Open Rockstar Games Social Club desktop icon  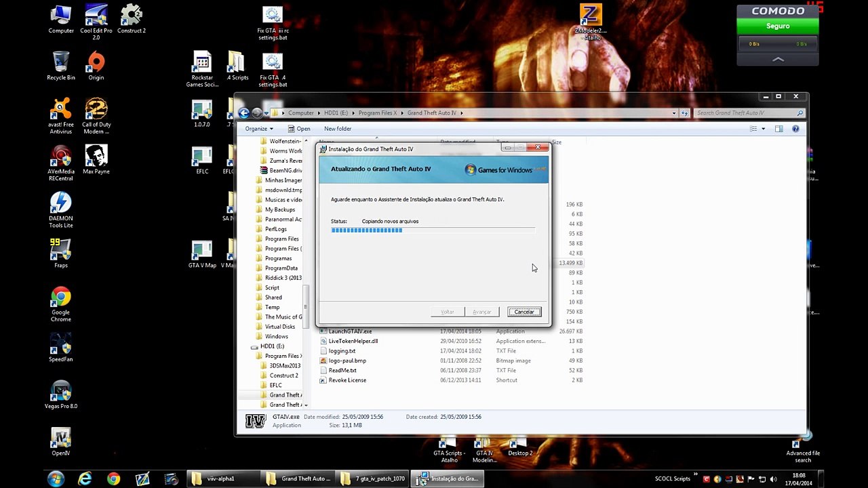(x=202, y=69)
